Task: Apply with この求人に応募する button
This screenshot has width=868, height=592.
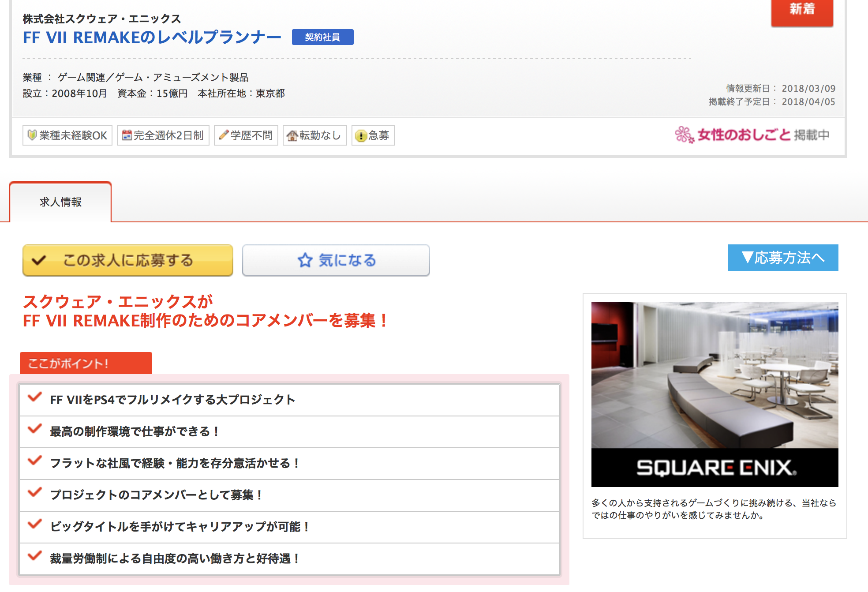Action: [128, 260]
